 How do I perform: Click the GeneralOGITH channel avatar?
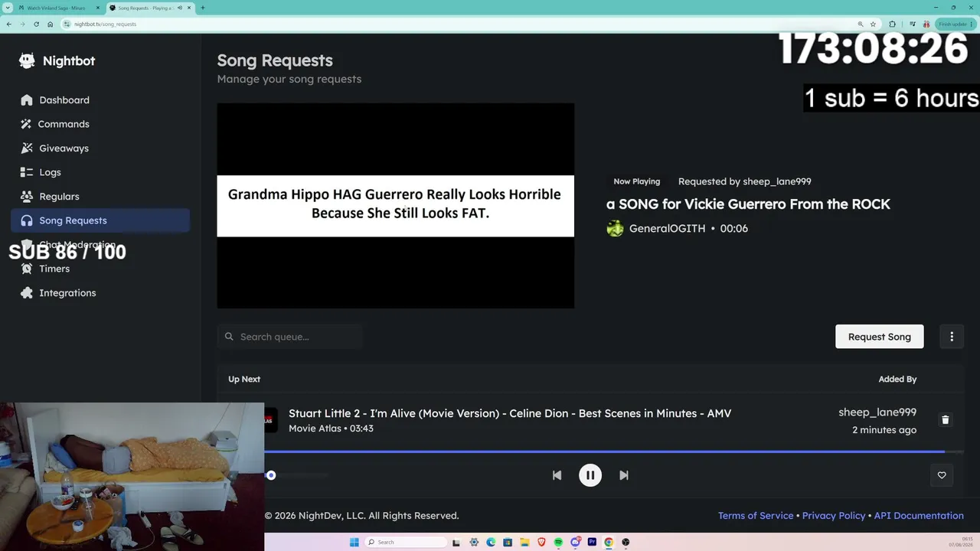615,229
